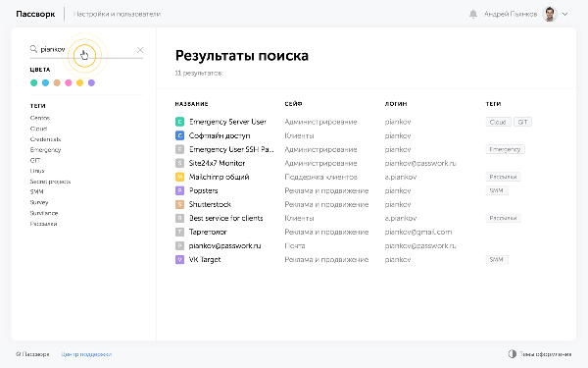Open the notifications bell
The height and width of the screenshot is (368, 588).
click(473, 15)
